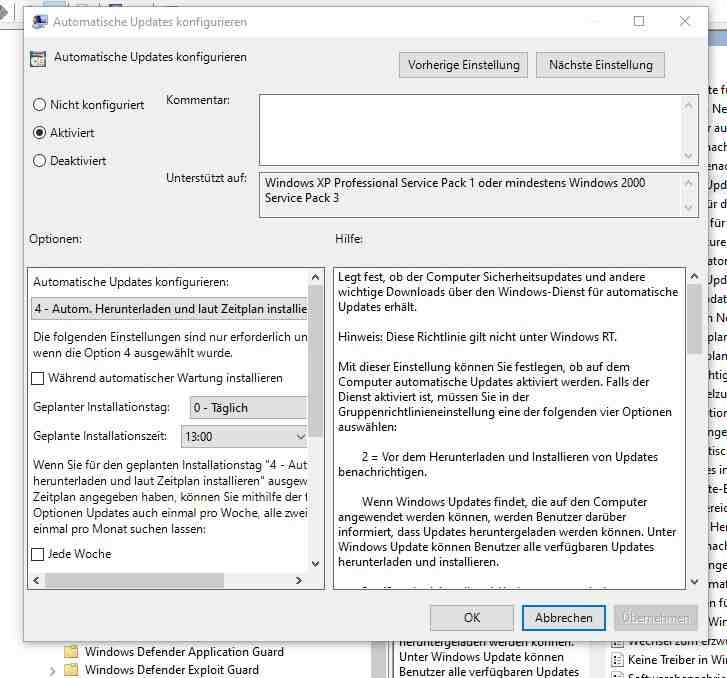Click the Hinweis Windows RT help line
This screenshot has height=678, width=727.
[x=477, y=337]
